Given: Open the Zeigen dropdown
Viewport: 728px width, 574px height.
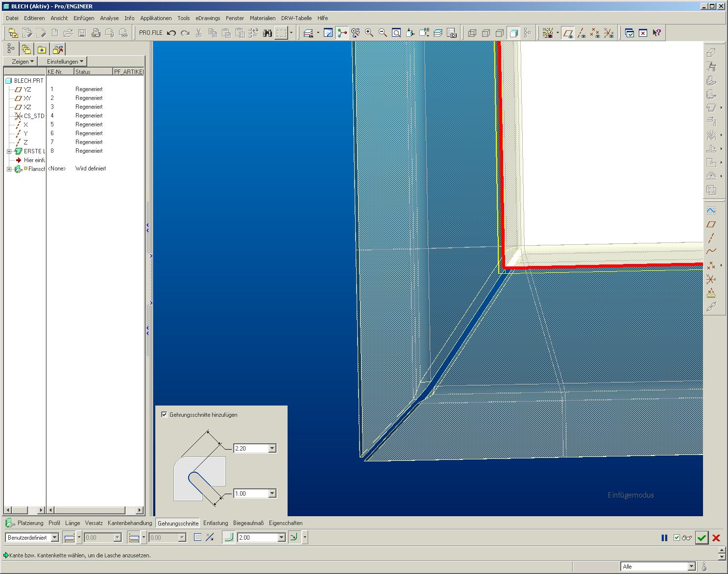Looking at the screenshot, I should tap(21, 61).
